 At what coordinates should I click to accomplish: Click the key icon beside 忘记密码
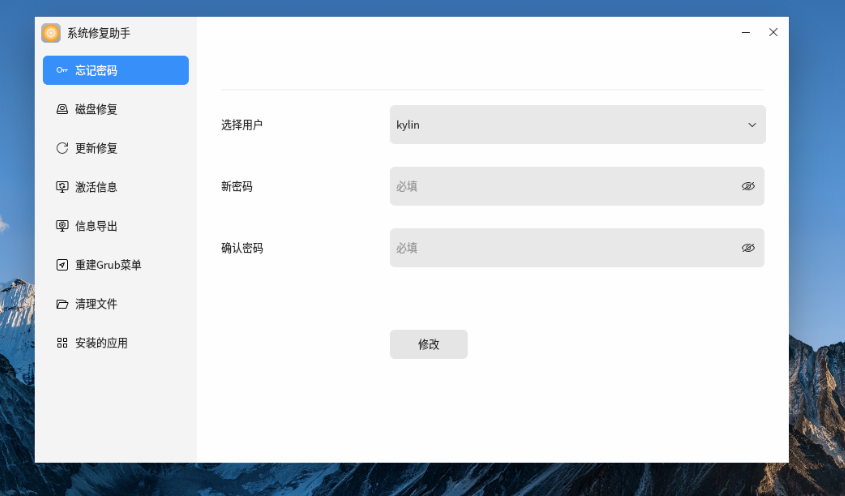click(62, 71)
